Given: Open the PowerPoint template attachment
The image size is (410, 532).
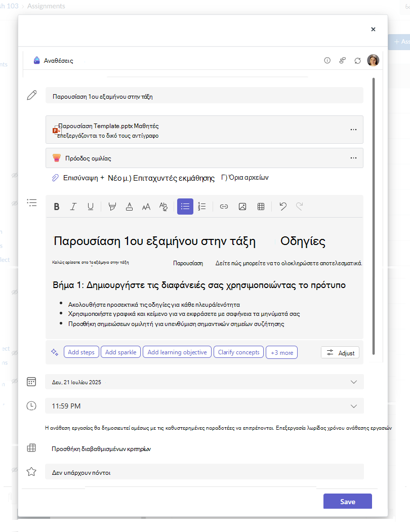Looking at the screenshot, I should point(204,130).
